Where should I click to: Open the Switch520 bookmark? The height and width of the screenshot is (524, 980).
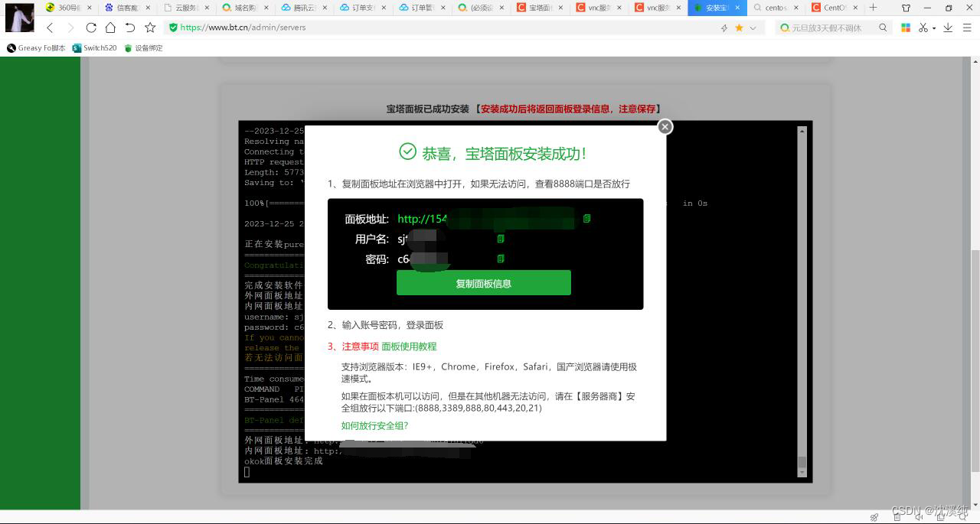pos(94,47)
